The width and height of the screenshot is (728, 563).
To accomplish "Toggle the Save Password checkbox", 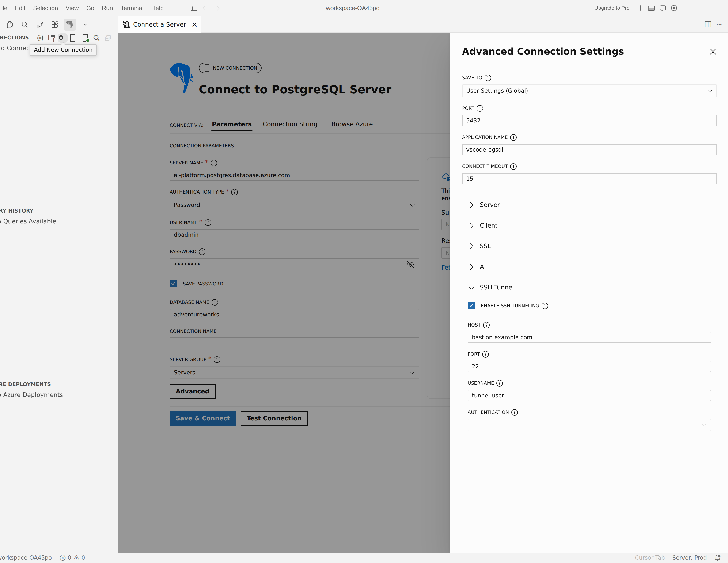I will 173,284.
